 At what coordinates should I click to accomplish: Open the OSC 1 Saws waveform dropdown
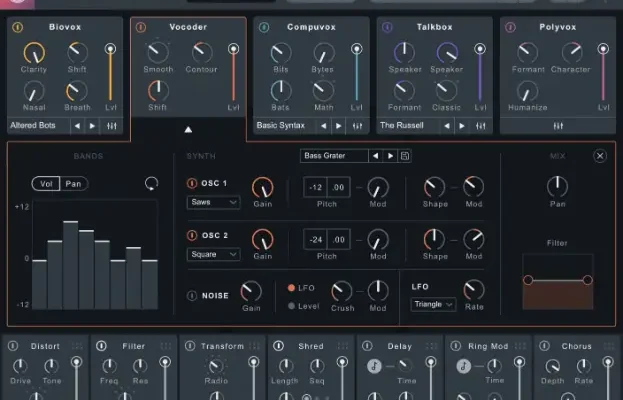(x=214, y=202)
